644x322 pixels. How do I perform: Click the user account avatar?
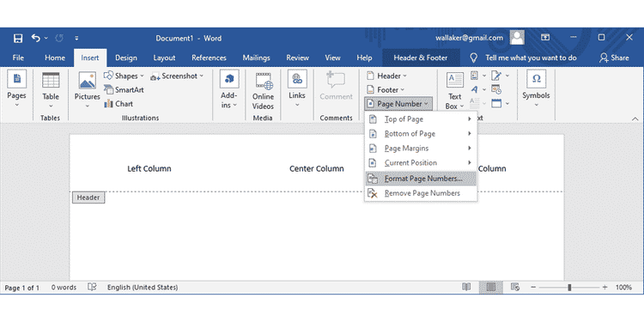pyautogui.click(x=517, y=38)
